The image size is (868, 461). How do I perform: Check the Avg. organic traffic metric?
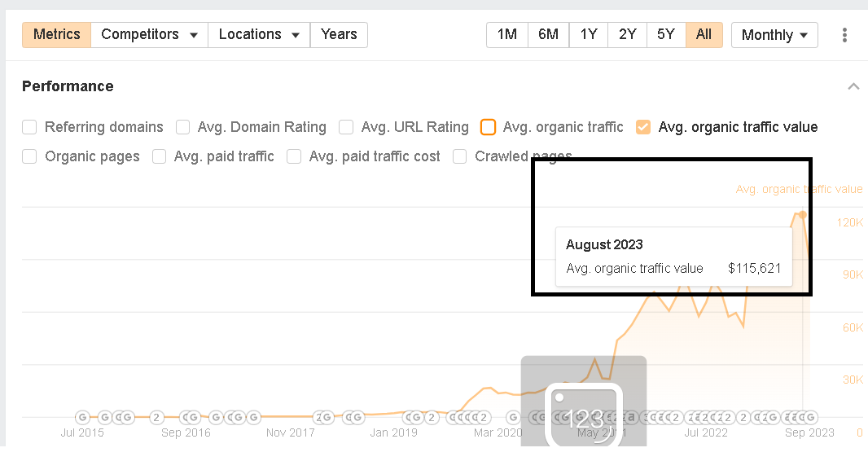489,127
